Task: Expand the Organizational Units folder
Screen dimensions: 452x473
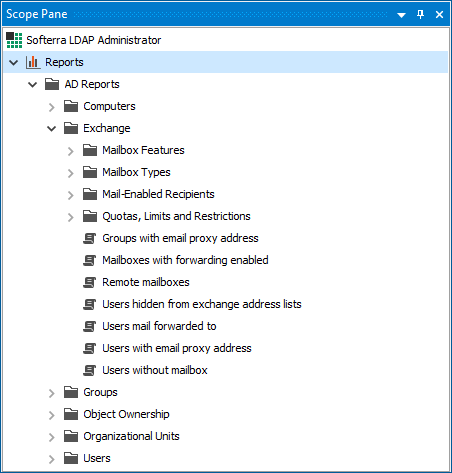Action: click(51, 437)
